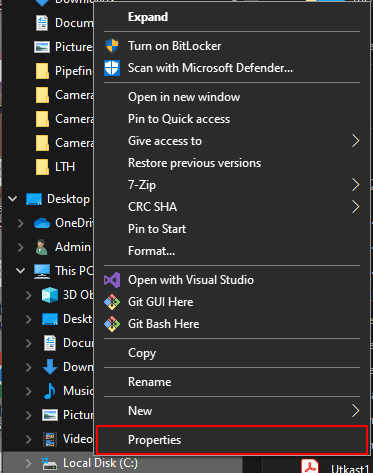Collapse the This PC tree node
Image resolution: width=373 pixels, height=473 pixels.
21,271
